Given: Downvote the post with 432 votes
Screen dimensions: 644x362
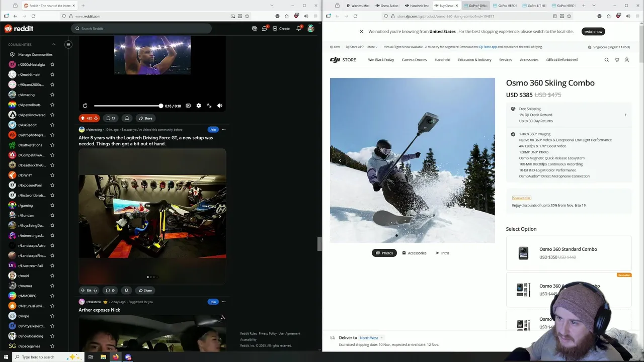Looking at the screenshot, I should [96, 118].
